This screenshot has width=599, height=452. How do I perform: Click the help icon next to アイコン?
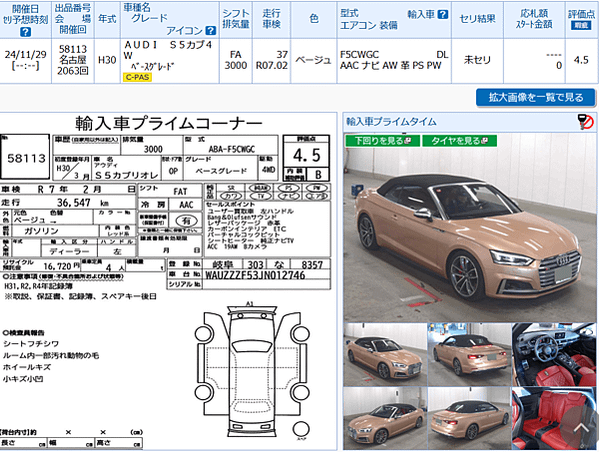coord(210,30)
